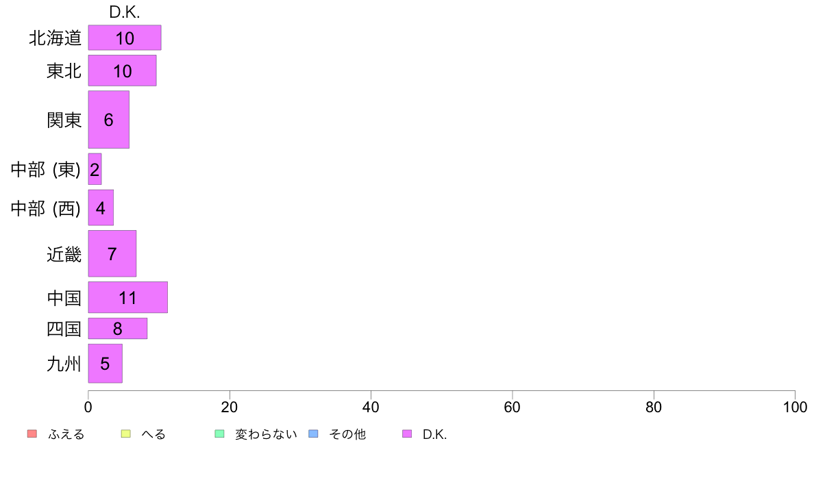Click the D.K. column header label
Image resolution: width=814 pixels, height=504 pixels.
pos(125,12)
